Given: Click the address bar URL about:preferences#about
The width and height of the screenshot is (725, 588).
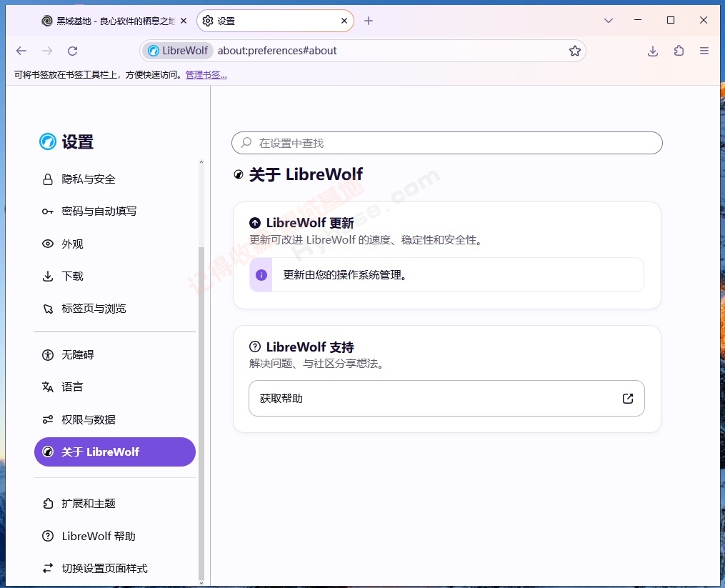Looking at the screenshot, I should point(277,51).
